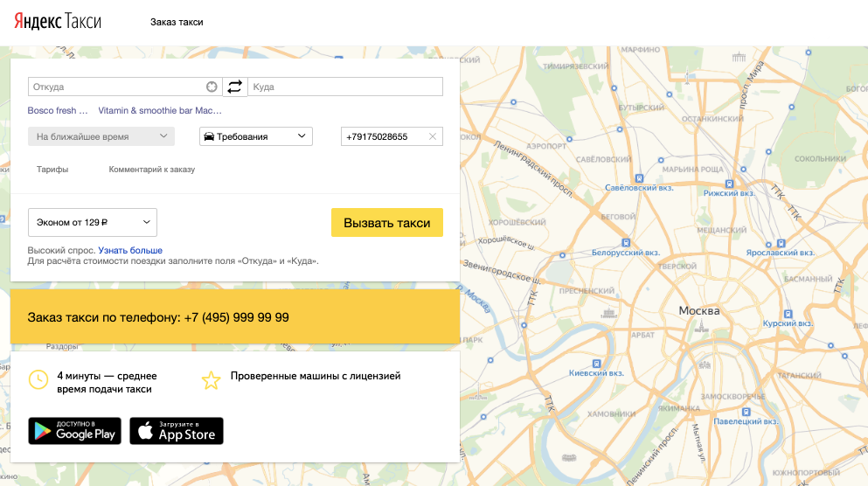Click Белорусский вкз. station marker
Image resolution: width=868 pixels, height=486 pixels.
click(626, 243)
